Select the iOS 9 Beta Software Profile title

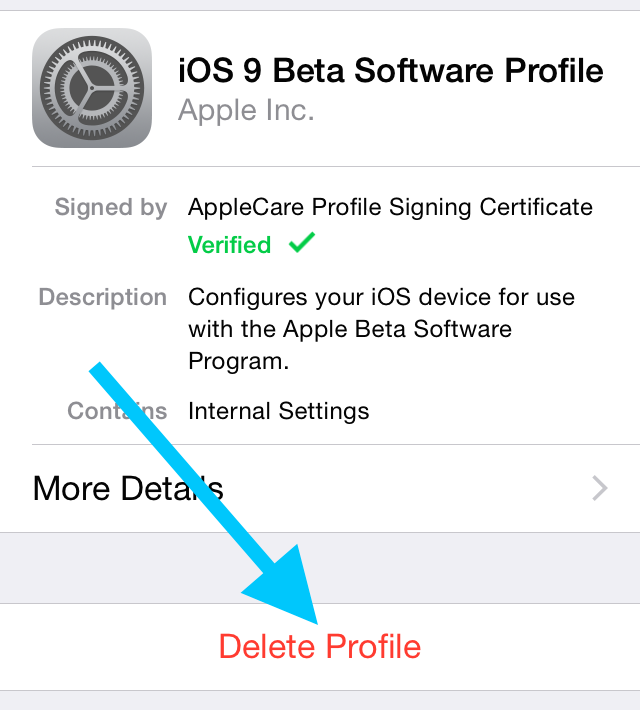391,71
